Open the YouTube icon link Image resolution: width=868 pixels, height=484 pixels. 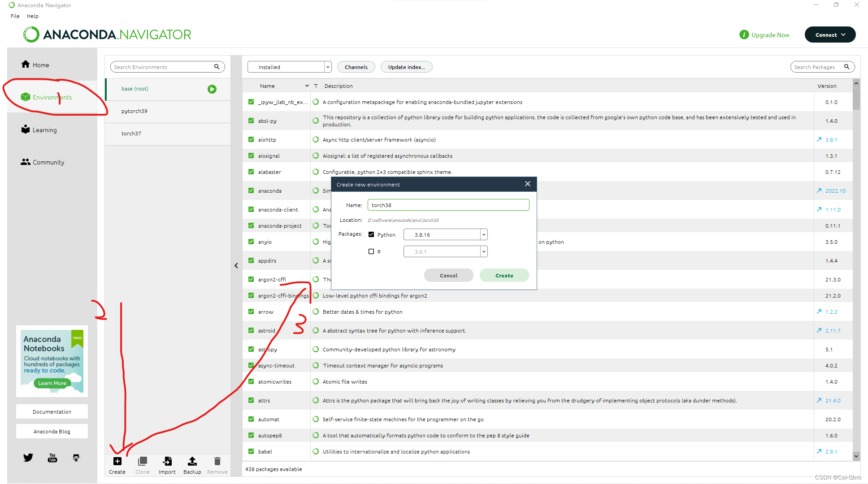[52, 458]
